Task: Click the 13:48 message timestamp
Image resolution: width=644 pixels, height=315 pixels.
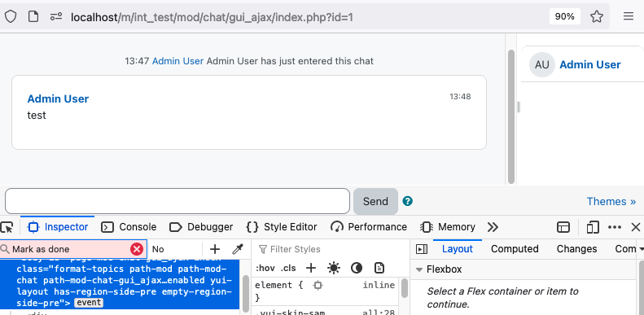Action: click(460, 97)
